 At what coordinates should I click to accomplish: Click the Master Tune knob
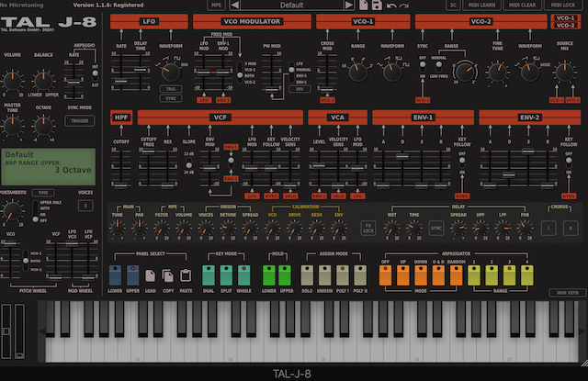(x=12, y=127)
